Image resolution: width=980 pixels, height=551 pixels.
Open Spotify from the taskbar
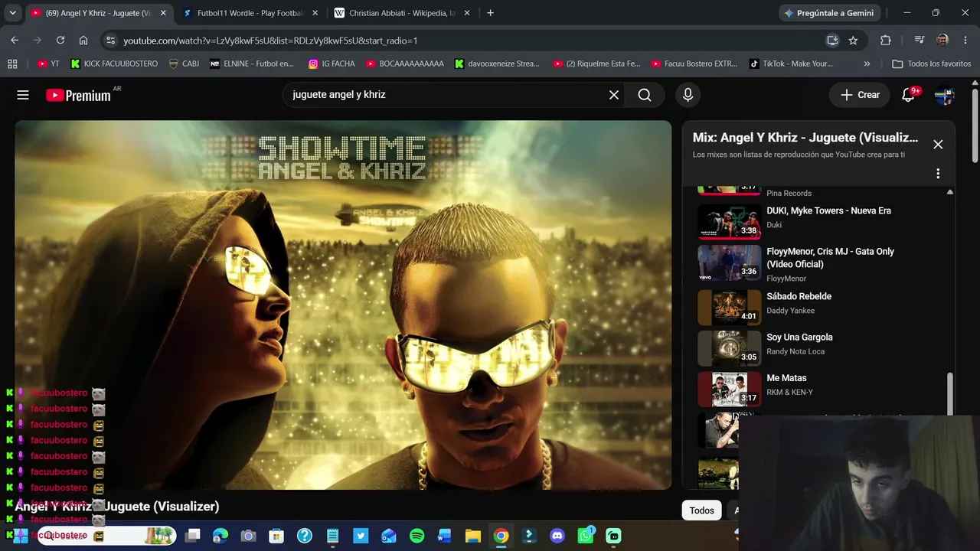click(x=416, y=536)
